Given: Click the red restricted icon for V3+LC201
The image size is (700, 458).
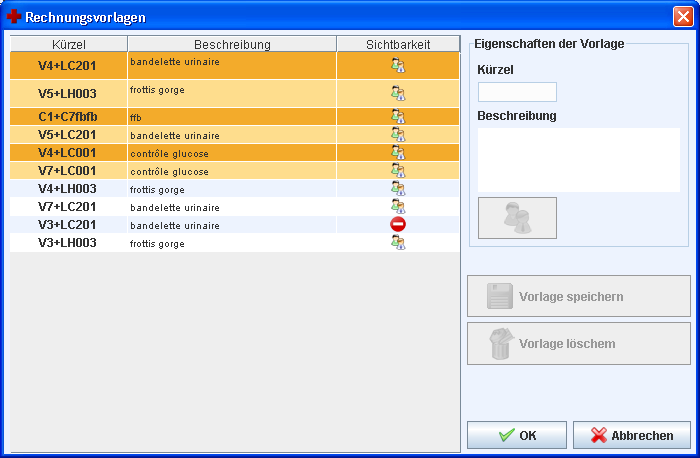Looking at the screenshot, I should 397,225.
